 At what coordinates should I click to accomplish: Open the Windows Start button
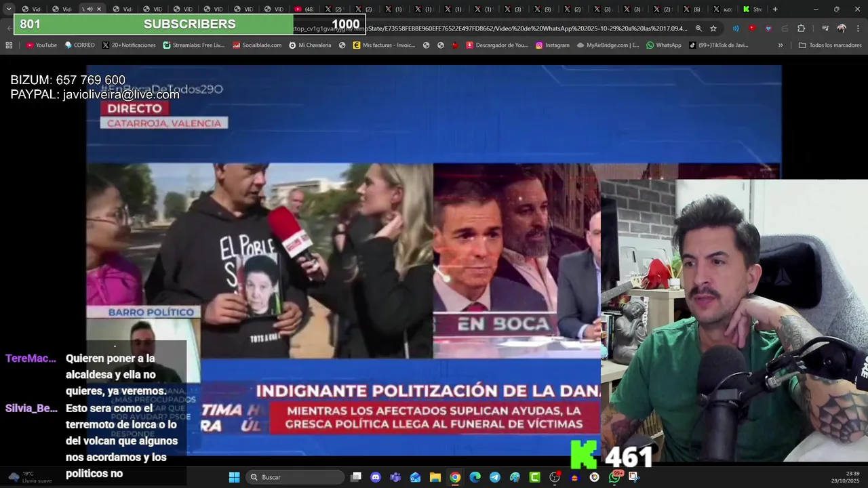pos(234,477)
